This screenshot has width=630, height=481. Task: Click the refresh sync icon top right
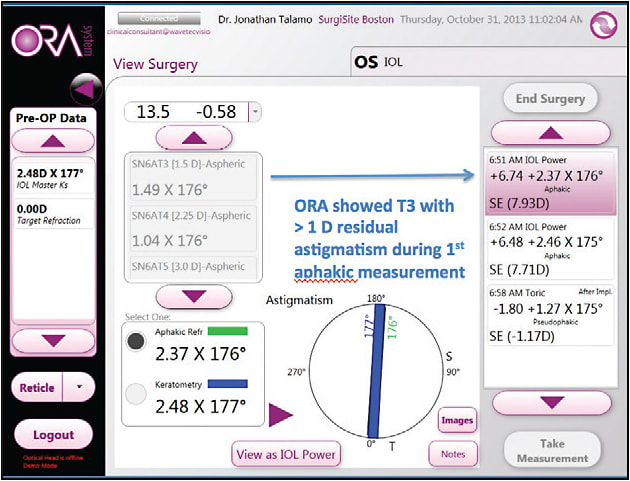(x=603, y=25)
